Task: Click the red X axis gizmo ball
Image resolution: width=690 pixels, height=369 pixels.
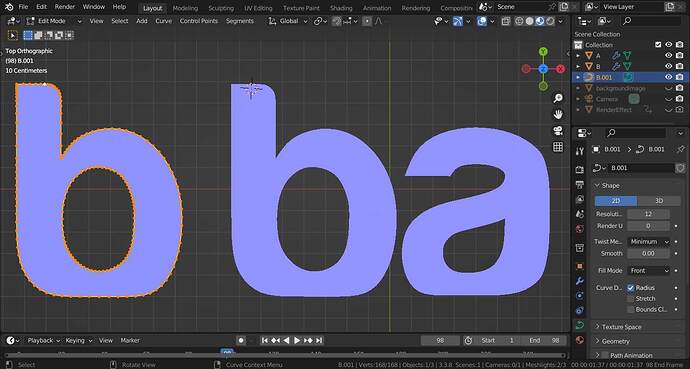Action: pos(560,69)
